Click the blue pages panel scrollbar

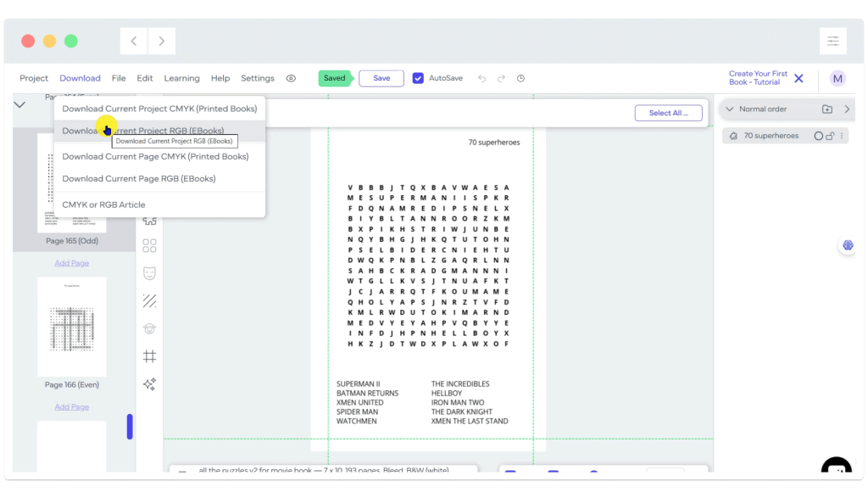[x=130, y=427]
